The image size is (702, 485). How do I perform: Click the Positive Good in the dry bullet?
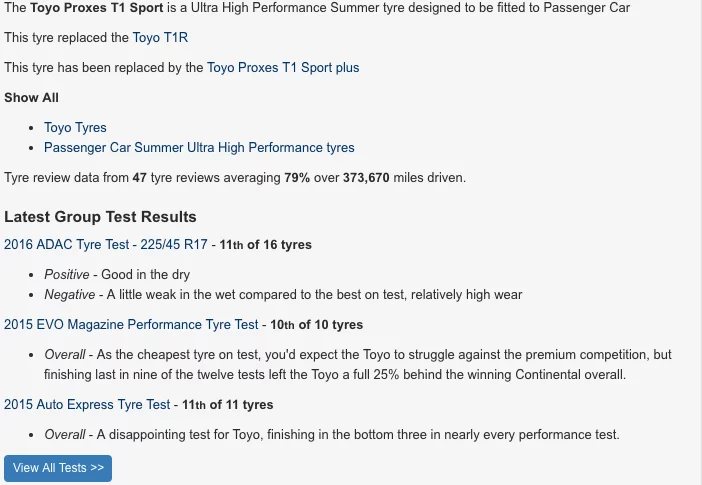pyautogui.click(x=117, y=275)
